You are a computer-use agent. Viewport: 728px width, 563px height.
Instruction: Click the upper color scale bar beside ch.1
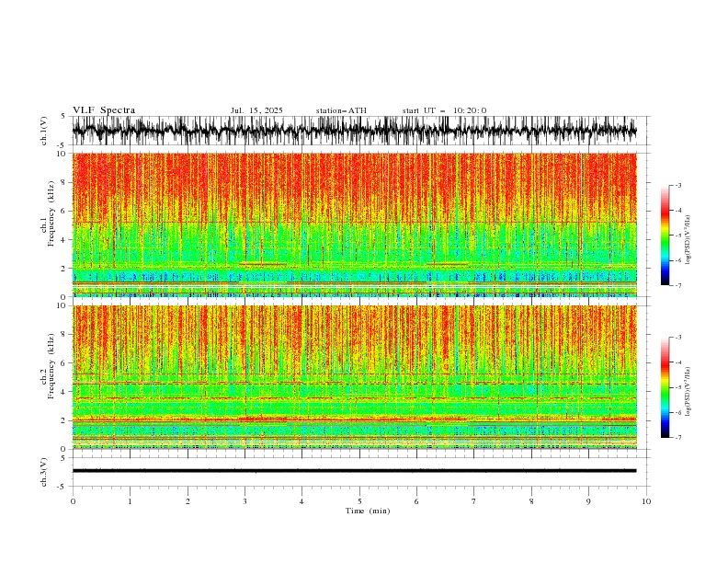665,236
